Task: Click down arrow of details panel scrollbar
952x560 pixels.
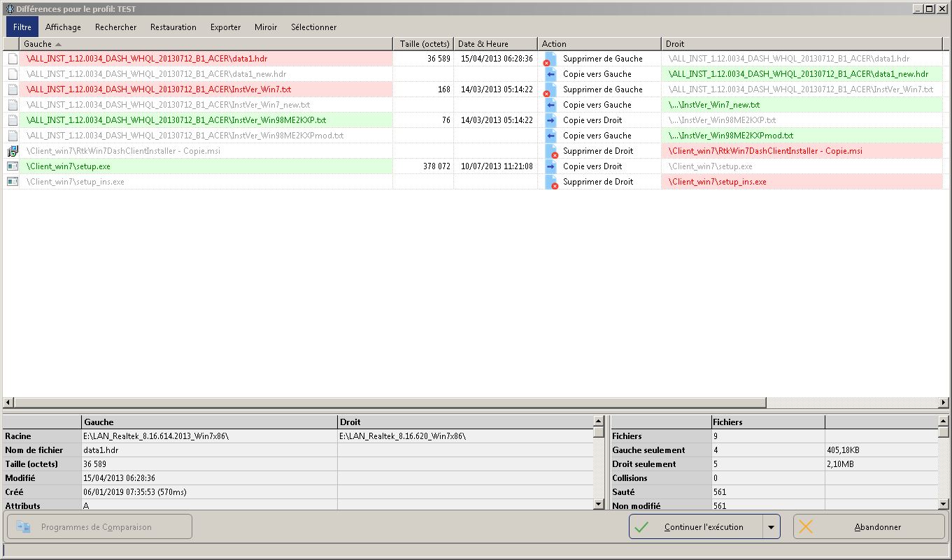Action: (x=598, y=504)
